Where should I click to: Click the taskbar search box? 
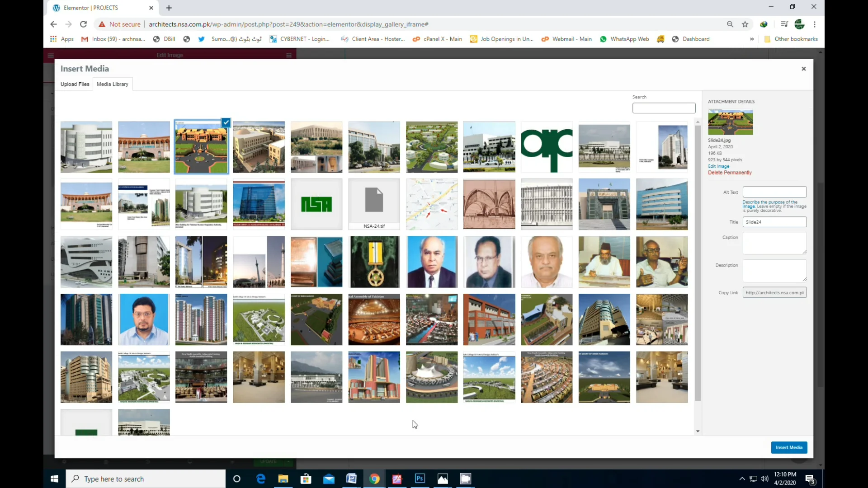146,479
